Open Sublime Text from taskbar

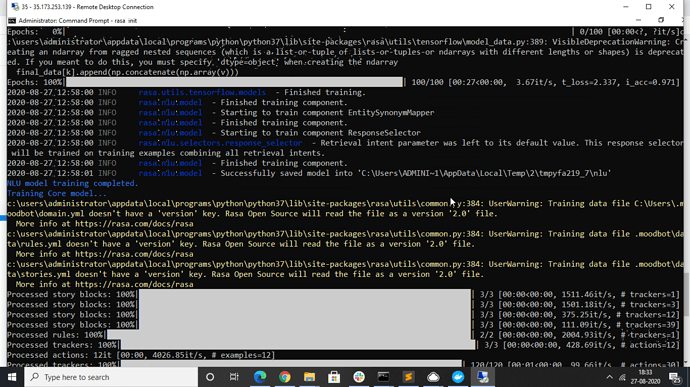[408, 377]
